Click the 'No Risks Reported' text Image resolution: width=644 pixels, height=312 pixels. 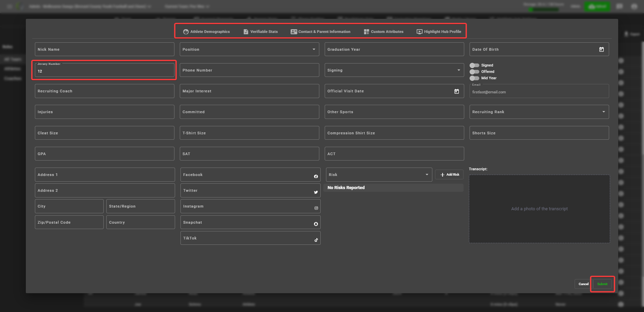coord(346,188)
